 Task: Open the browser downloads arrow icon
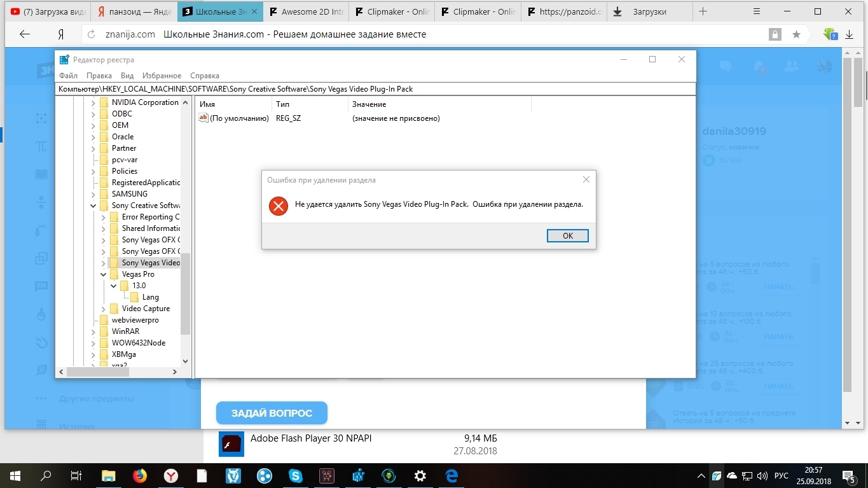point(849,34)
